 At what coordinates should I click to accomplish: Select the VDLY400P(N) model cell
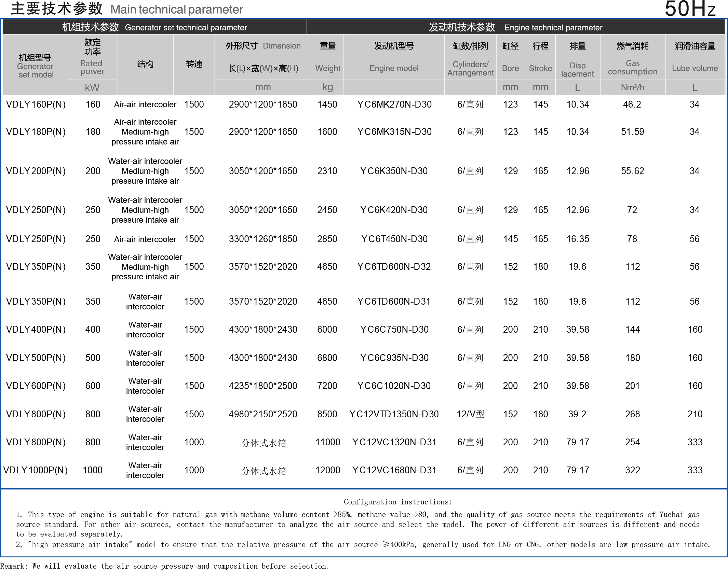(36, 330)
